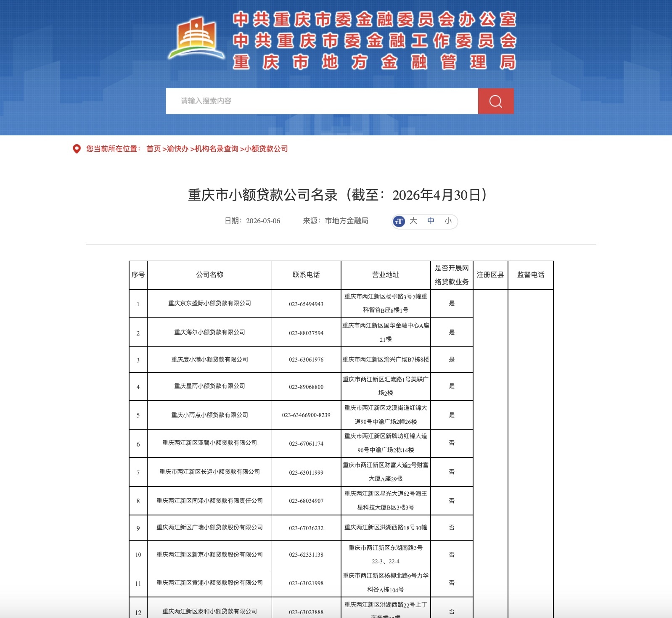Viewport: 672px width, 618px height.
Task: Click phone number 023-67036232
Action: pos(306,528)
